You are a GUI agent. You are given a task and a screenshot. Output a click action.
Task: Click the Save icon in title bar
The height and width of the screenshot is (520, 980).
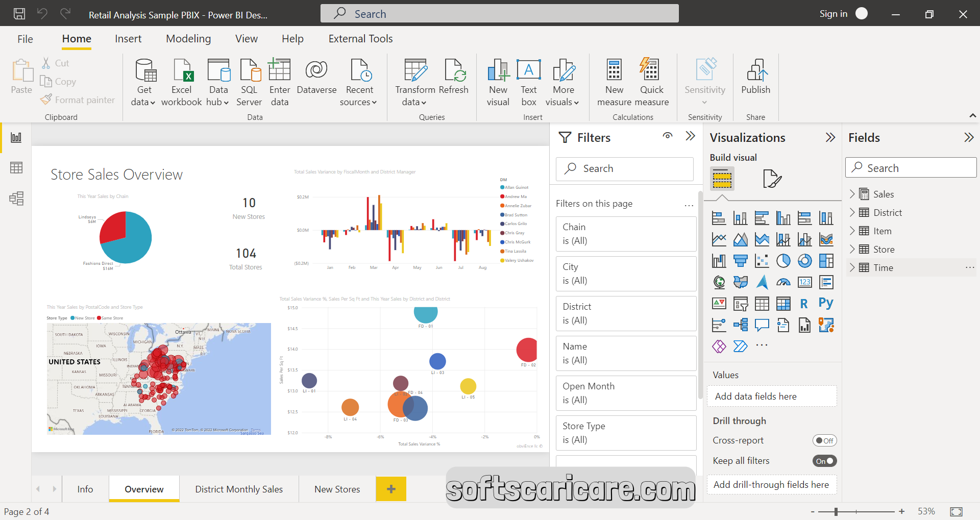[x=19, y=14]
